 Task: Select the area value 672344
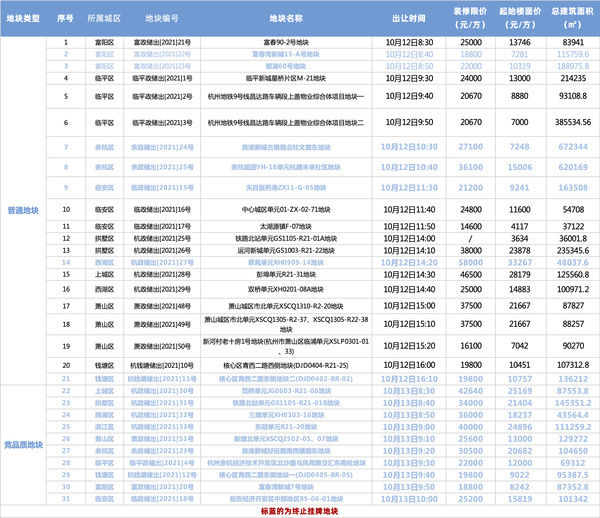[x=573, y=147]
